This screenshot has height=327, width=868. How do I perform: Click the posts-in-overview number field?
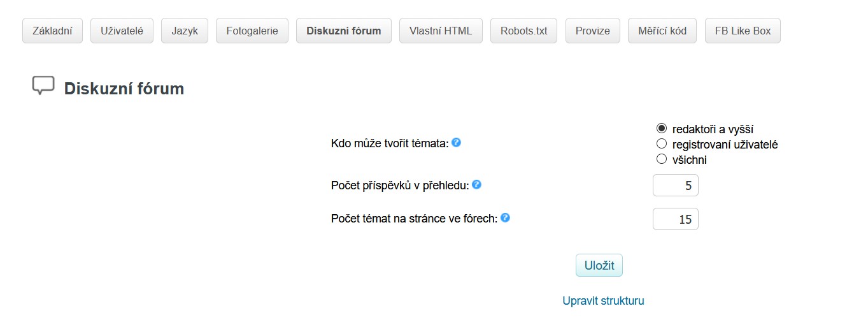coord(675,186)
